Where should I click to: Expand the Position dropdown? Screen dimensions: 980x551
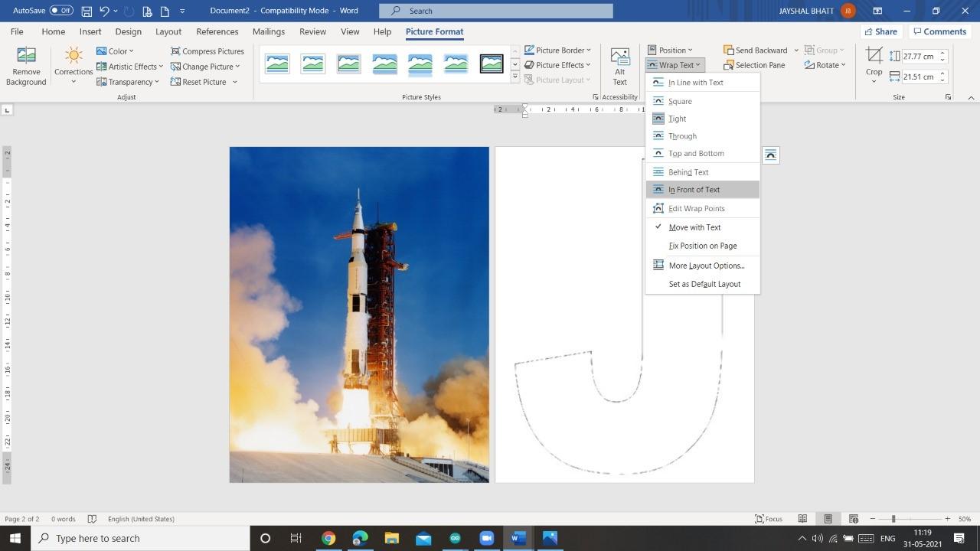coord(670,50)
